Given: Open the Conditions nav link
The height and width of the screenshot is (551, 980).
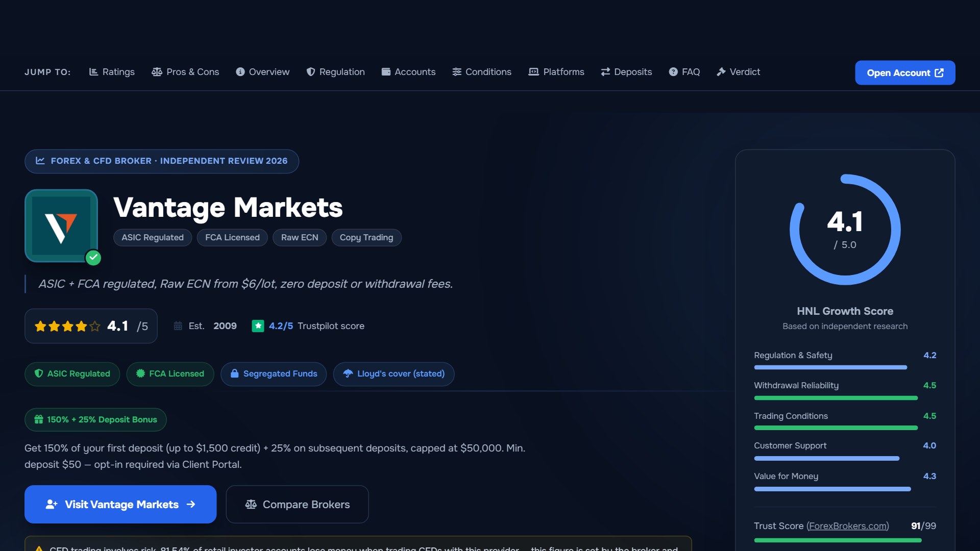Looking at the screenshot, I should point(482,72).
